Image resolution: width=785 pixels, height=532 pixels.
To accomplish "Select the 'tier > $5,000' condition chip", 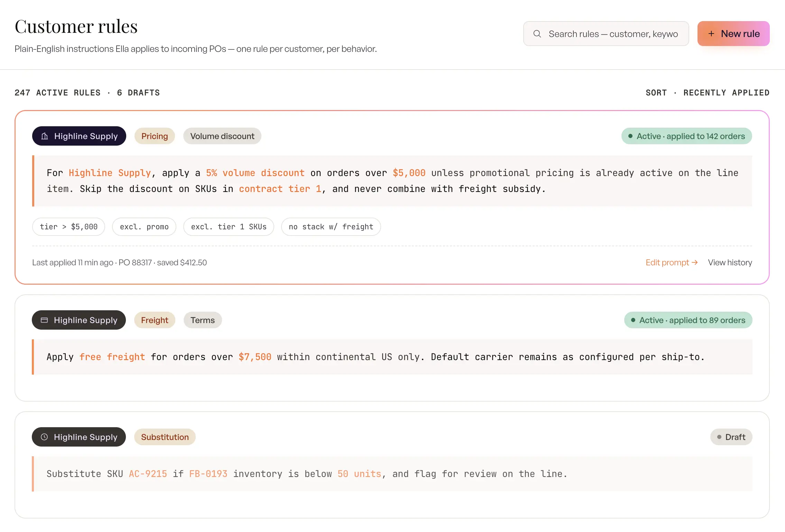I will pos(68,227).
